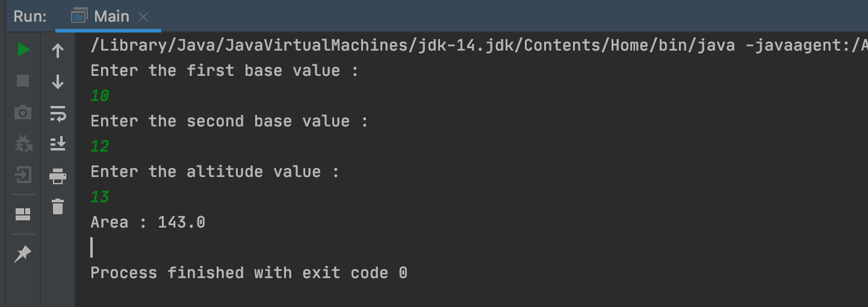Click the Area : 143.0 output line
This screenshot has width=868, height=307.
(148, 222)
